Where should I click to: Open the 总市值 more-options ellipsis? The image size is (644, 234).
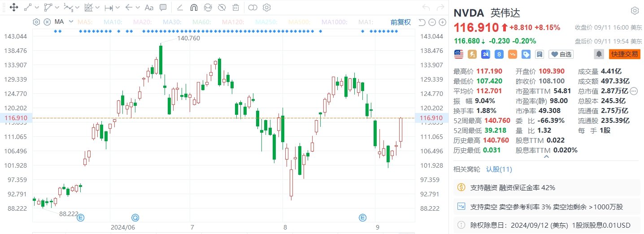[634, 91]
